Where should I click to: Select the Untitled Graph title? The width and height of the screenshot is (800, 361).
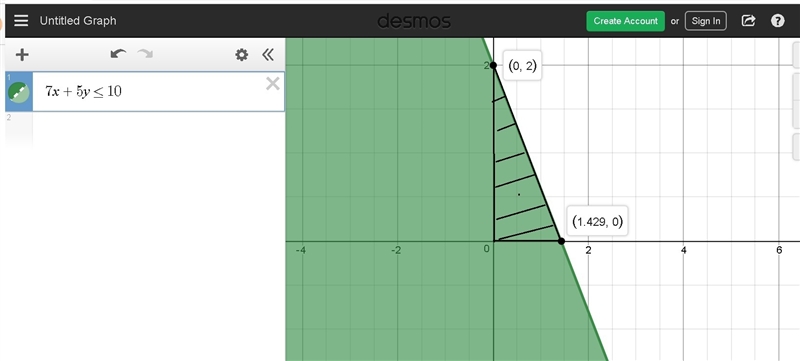(78, 21)
